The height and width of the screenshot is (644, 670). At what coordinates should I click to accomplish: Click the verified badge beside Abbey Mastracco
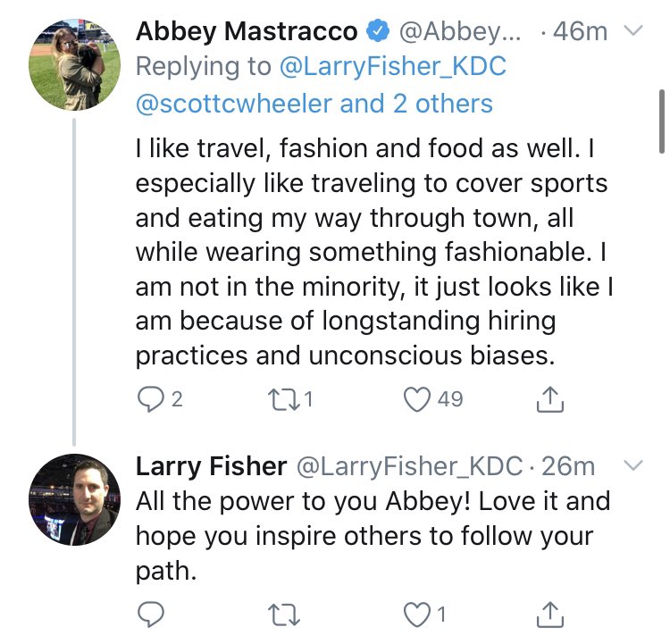pos(378,32)
